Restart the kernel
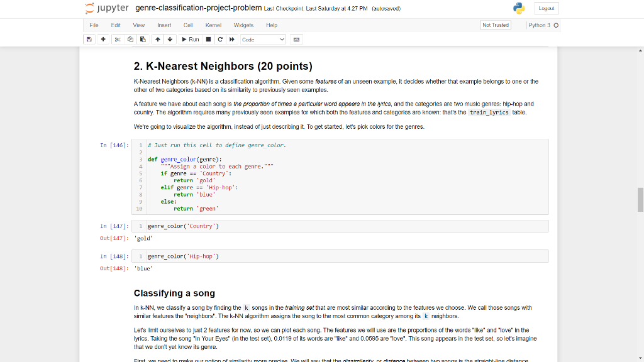This screenshot has height=362, width=644. pos(220,39)
